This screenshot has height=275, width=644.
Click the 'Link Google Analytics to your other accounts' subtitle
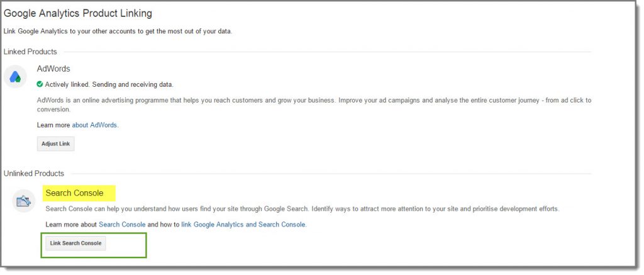[x=118, y=31]
